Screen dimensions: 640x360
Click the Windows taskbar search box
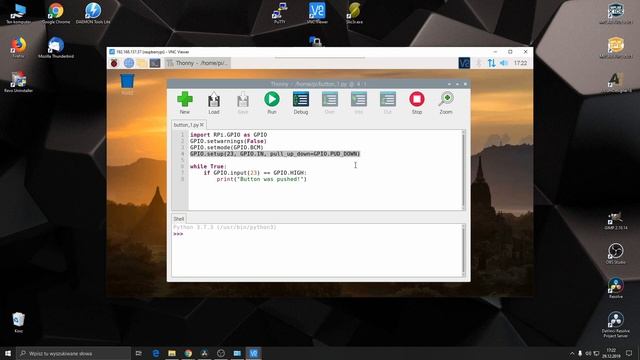click(x=73, y=353)
